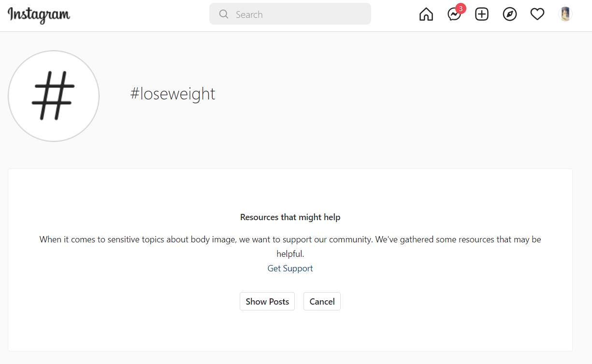Click the large hashtag symbol image

coord(54,96)
